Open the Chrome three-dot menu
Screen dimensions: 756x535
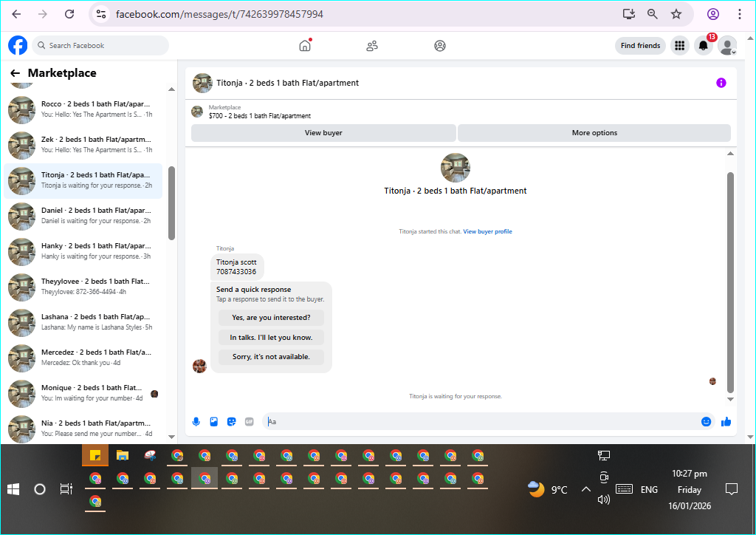pyautogui.click(x=740, y=14)
